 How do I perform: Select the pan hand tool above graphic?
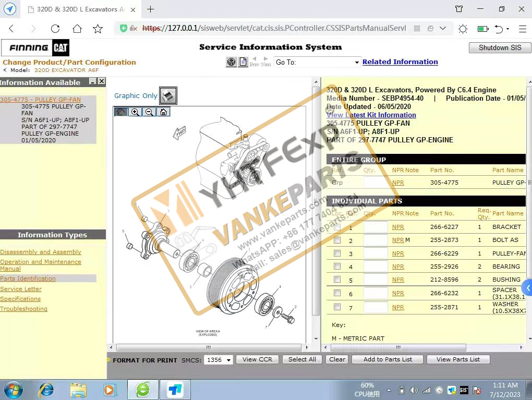(x=121, y=112)
